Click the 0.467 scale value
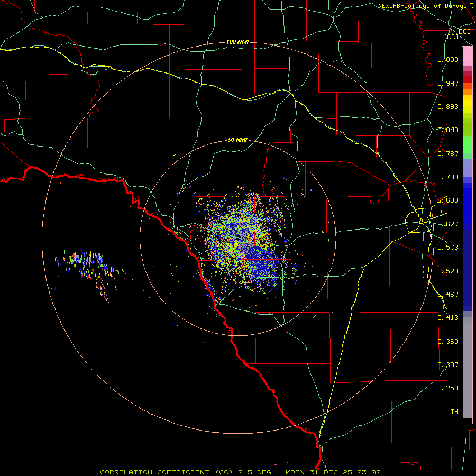This screenshot has height=476, width=476. pos(448,295)
